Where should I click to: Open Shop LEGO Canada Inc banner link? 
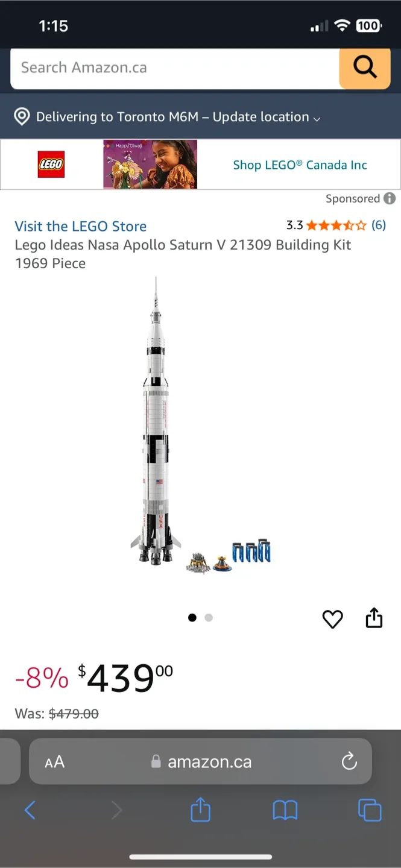[x=300, y=165]
